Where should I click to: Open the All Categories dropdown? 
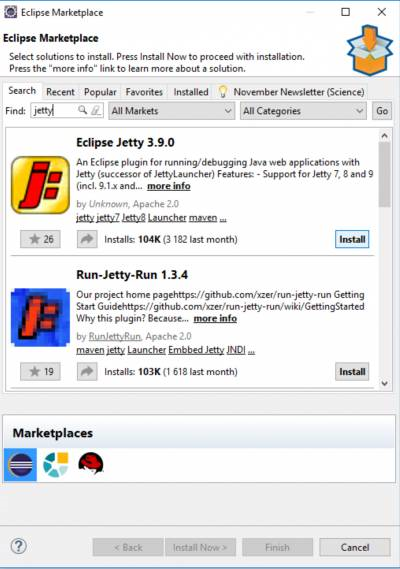point(303,111)
